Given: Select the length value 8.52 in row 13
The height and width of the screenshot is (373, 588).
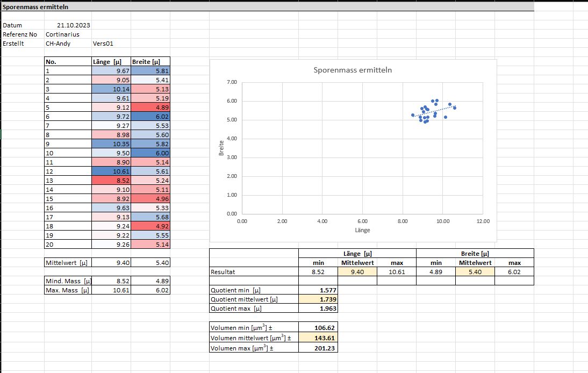Looking at the screenshot, I should pos(111,180).
